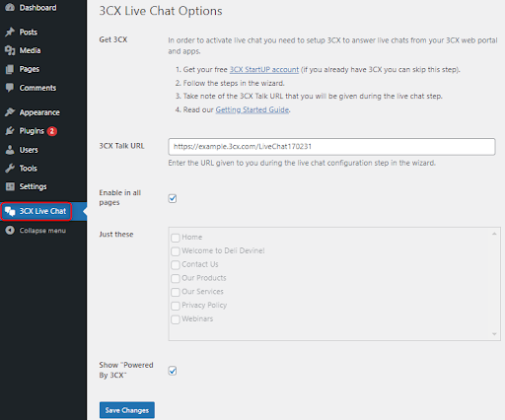
Task: Click the Posts pushpin icon
Action: [x=10, y=32]
